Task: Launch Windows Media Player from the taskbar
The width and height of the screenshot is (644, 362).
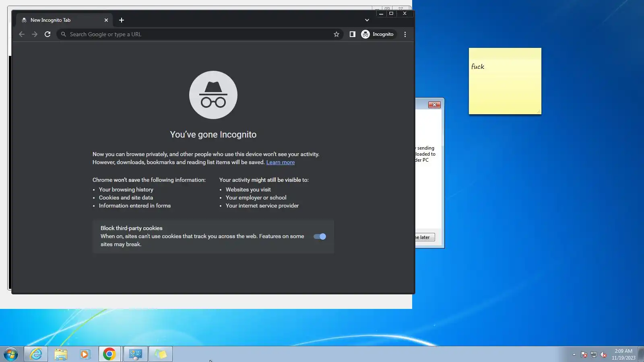Action: pos(85,354)
